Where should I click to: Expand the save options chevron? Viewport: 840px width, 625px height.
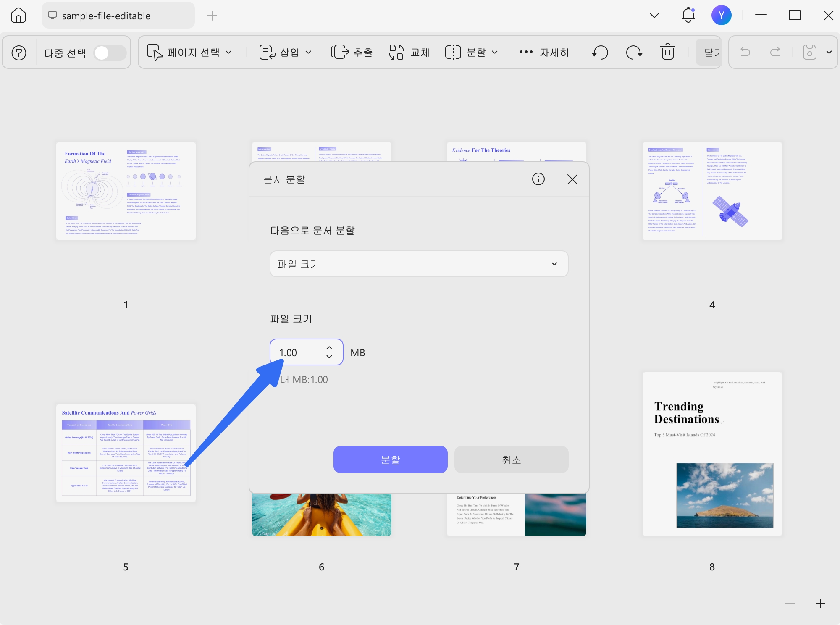click(x=829, y=52)
